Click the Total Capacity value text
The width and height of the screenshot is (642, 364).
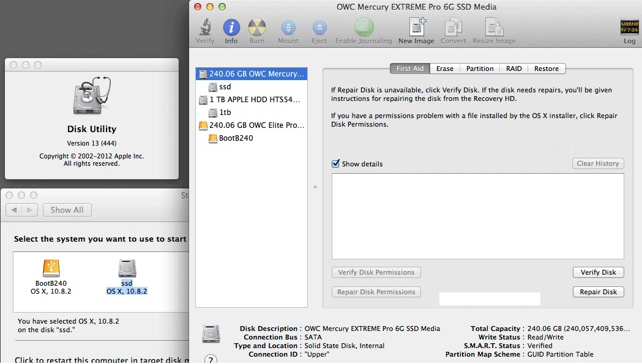[578, 329]
